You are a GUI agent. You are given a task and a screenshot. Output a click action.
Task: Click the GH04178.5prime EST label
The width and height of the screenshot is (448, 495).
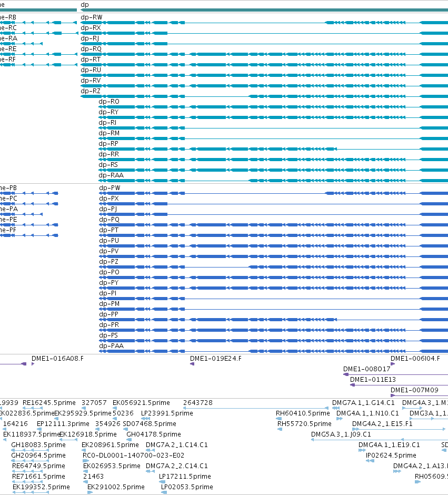tap(154, 434)
